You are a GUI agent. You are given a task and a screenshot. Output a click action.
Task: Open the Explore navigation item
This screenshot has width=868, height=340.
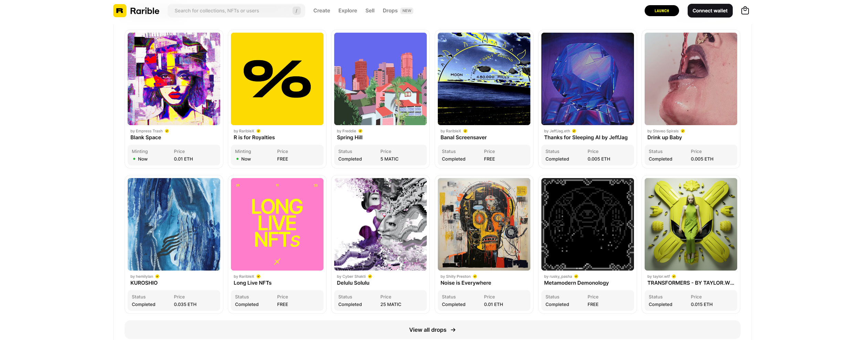point(348,11)
